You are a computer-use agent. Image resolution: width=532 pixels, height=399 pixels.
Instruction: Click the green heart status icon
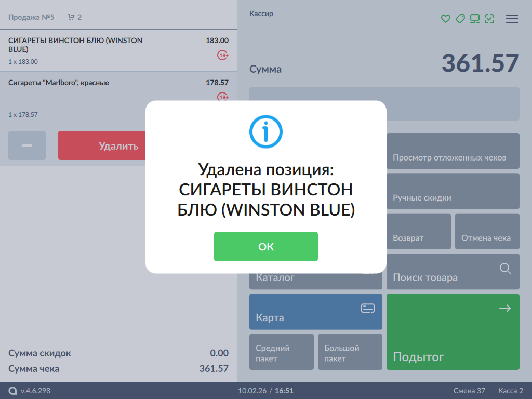click(445, 19)
